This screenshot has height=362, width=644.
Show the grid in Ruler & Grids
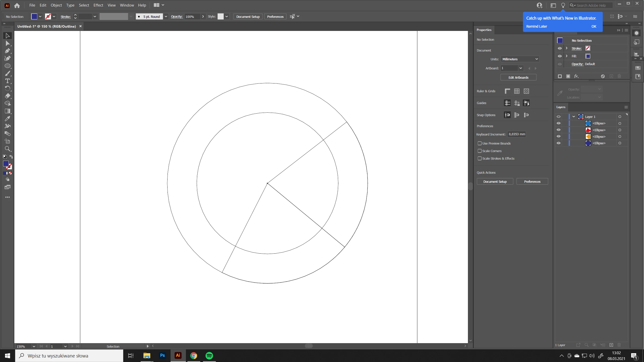(x=517, y=91)
